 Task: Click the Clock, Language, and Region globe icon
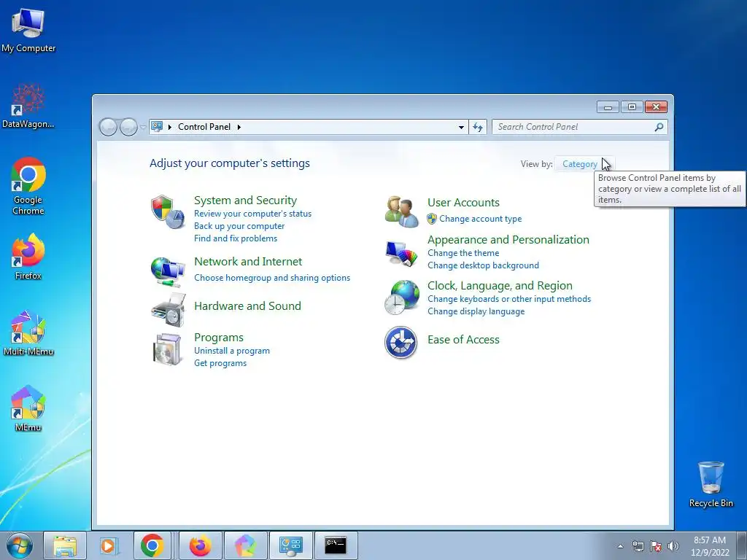(x=402, y=297)
